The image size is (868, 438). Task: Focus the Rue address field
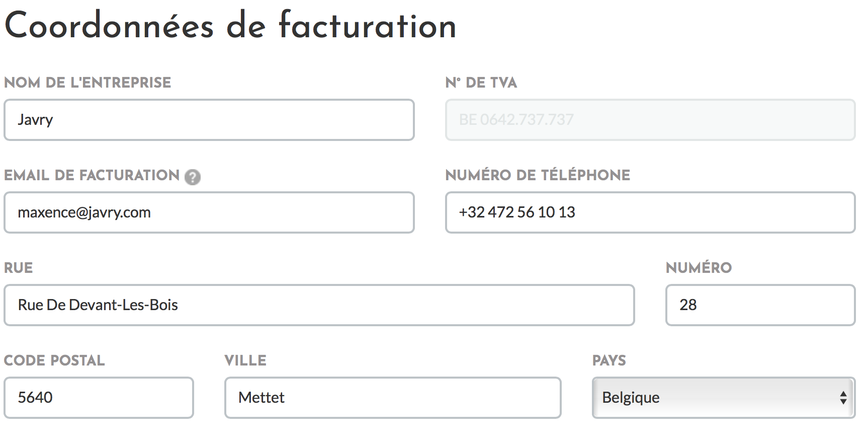[x=319, y=305]
